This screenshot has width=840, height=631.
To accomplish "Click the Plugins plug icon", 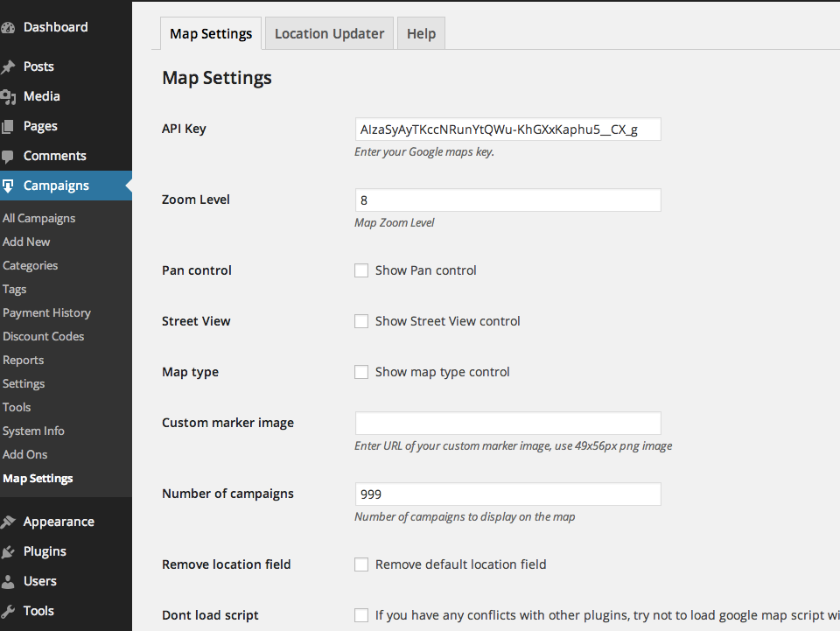I will point(8,552).
